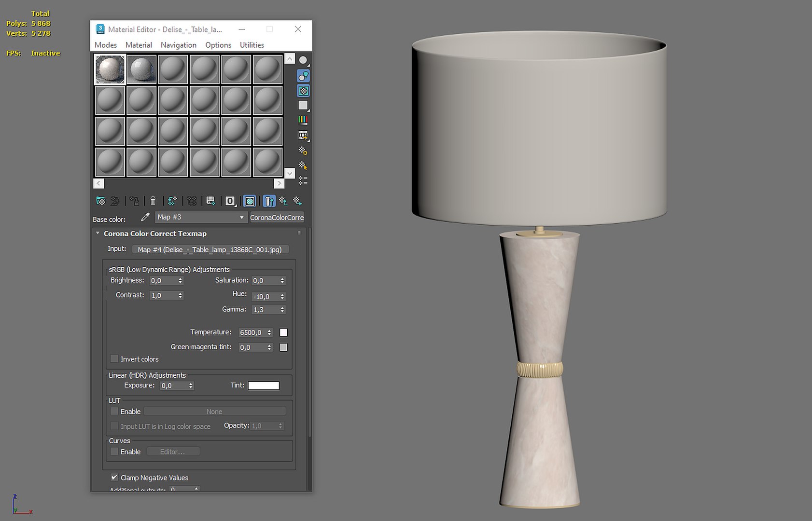Click the Sample UV Tiling icon

(303, 105)
